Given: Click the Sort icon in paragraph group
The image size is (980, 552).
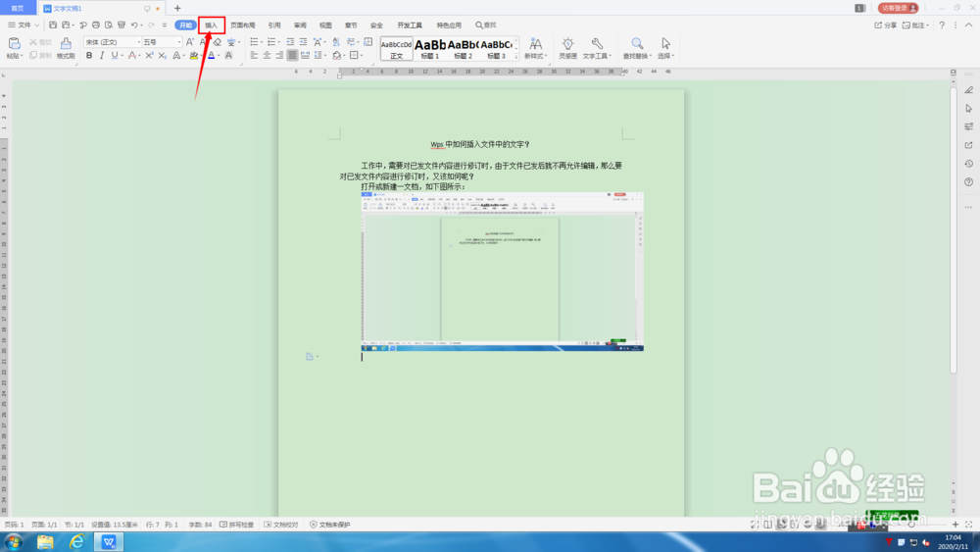Looking at the screenshot, I should tap(336, 42).
